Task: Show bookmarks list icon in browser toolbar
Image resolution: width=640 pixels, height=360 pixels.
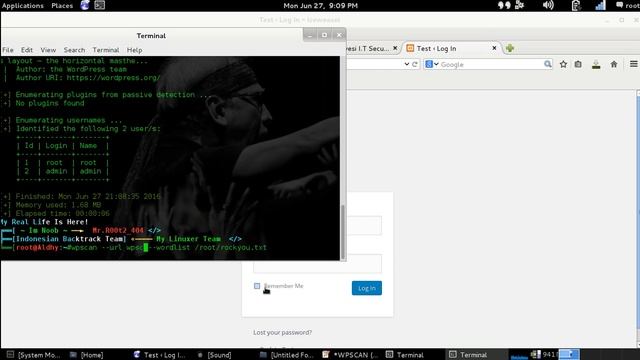Action: coord(578,64)
